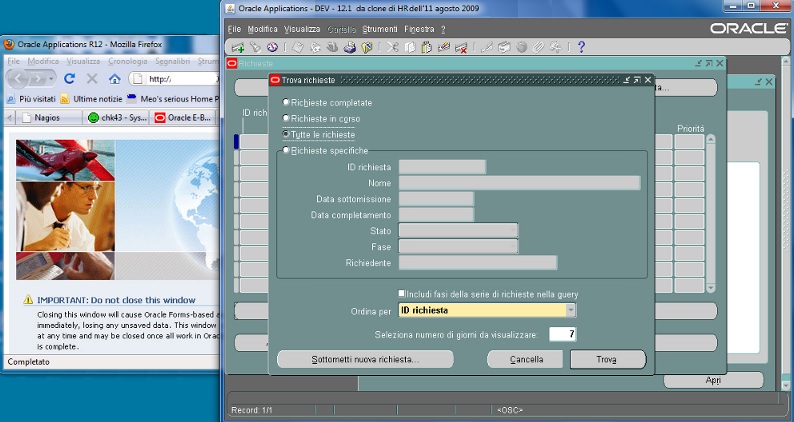794x422 pixels.
Task: Click the Delete record red X icon
Action: tap(461, 47)
